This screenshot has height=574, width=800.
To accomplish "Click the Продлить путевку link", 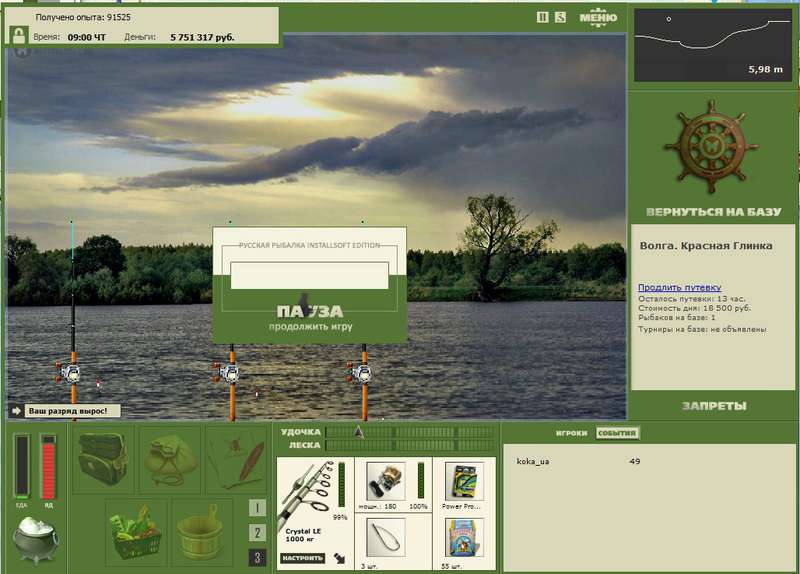I will pos(680,287).
